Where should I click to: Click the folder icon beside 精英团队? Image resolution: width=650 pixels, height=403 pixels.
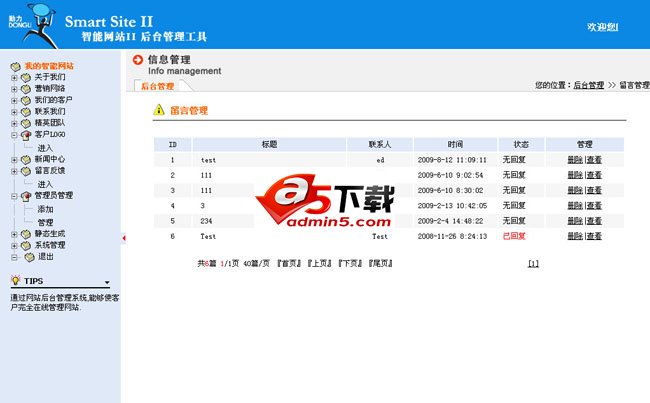[x=26, y=123]
